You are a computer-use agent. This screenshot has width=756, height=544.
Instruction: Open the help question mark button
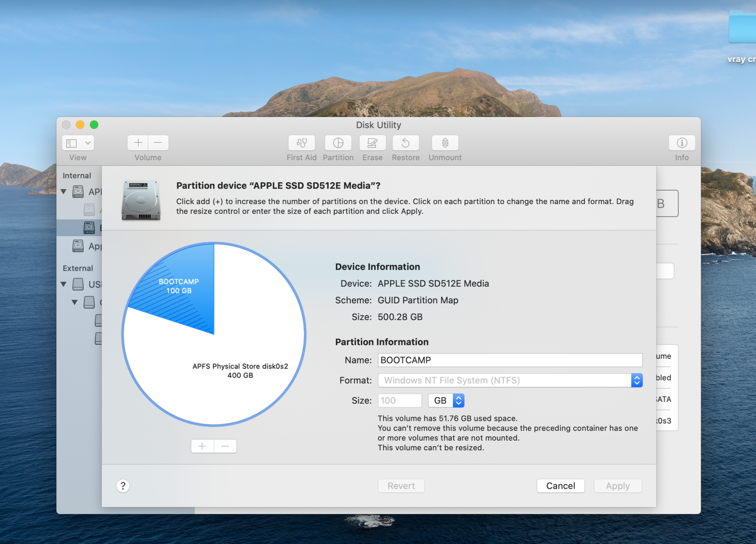click(x=123, y=486)
